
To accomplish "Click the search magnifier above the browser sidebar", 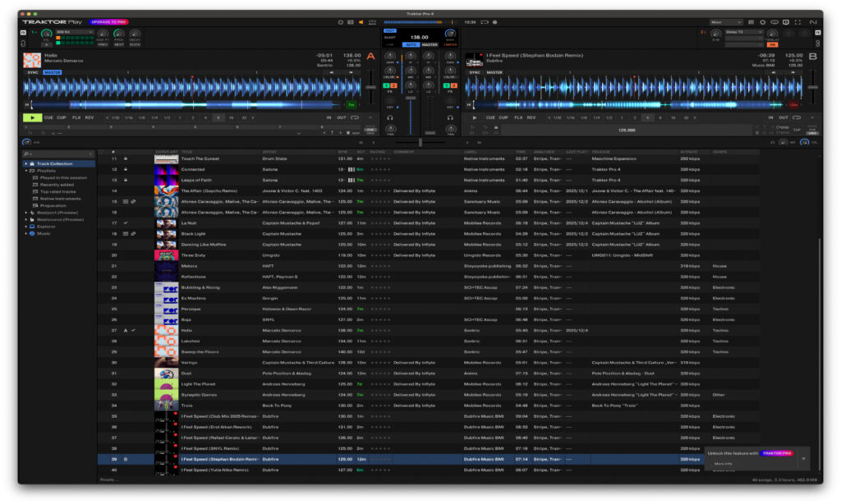I will (25, 153).
